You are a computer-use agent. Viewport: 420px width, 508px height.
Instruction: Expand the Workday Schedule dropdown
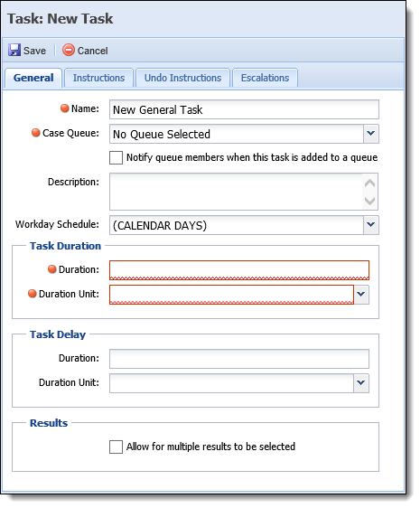[x=371, y=225]
